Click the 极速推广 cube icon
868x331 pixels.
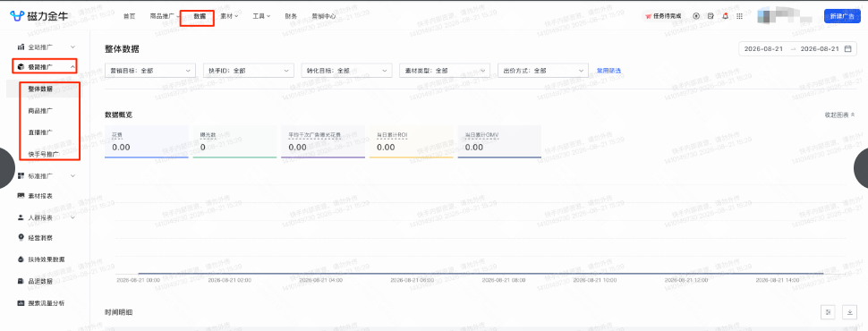pos(21,67)
